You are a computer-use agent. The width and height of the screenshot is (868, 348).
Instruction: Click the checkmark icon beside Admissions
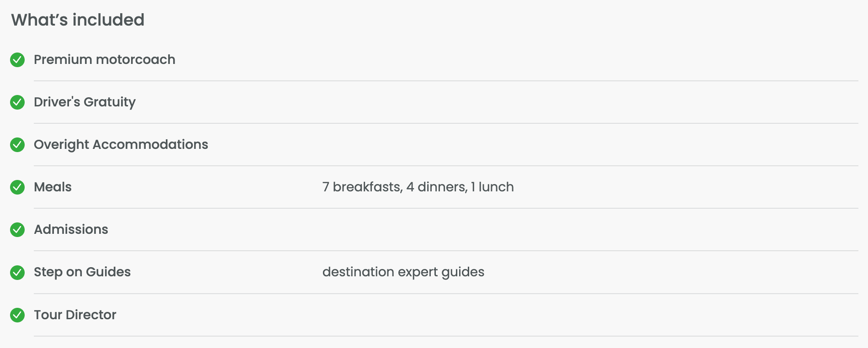tap(17, 230)
